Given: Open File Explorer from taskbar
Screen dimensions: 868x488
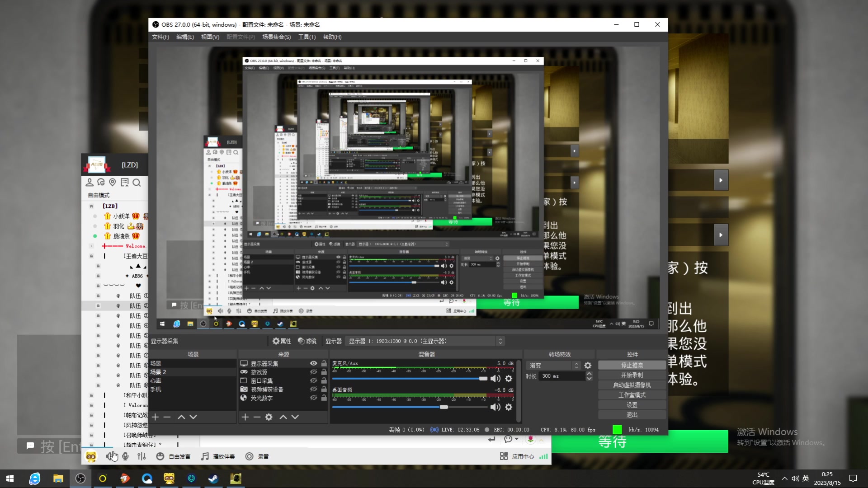Looking at the screenshot, I should (58, 479).
